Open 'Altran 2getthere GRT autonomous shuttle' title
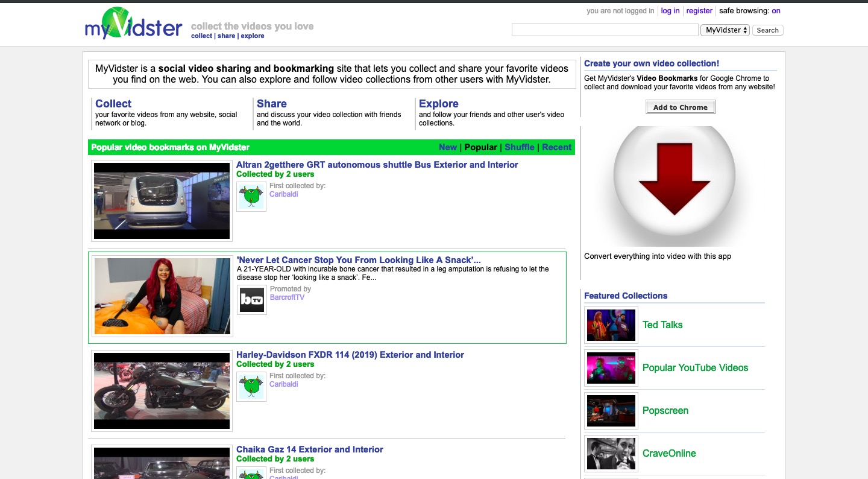Viewport: 868px width, 479px height. tap(377, 165)
